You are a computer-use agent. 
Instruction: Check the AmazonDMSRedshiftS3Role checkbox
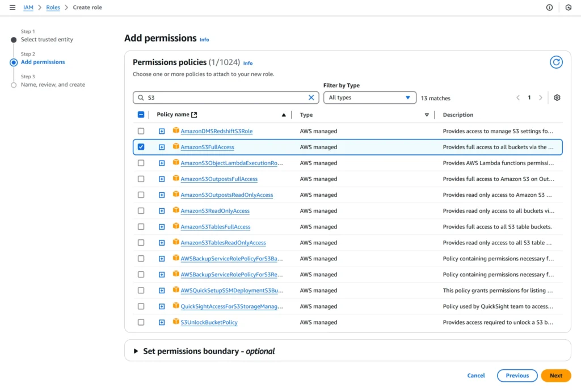(141, 131)
